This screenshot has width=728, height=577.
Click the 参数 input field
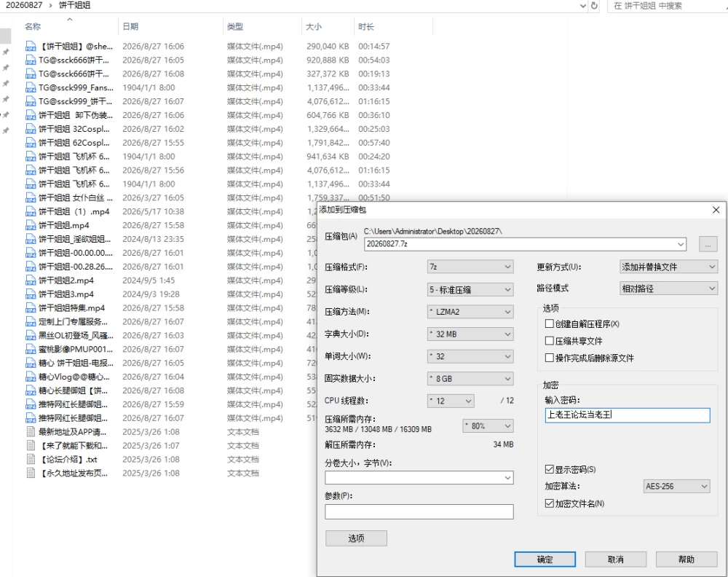coord(419,511)
